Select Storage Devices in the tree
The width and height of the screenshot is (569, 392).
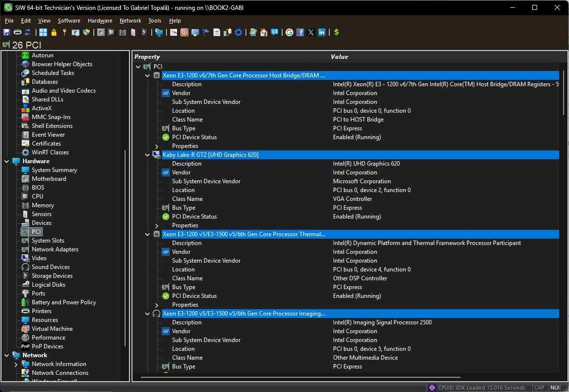coord(52,276)
